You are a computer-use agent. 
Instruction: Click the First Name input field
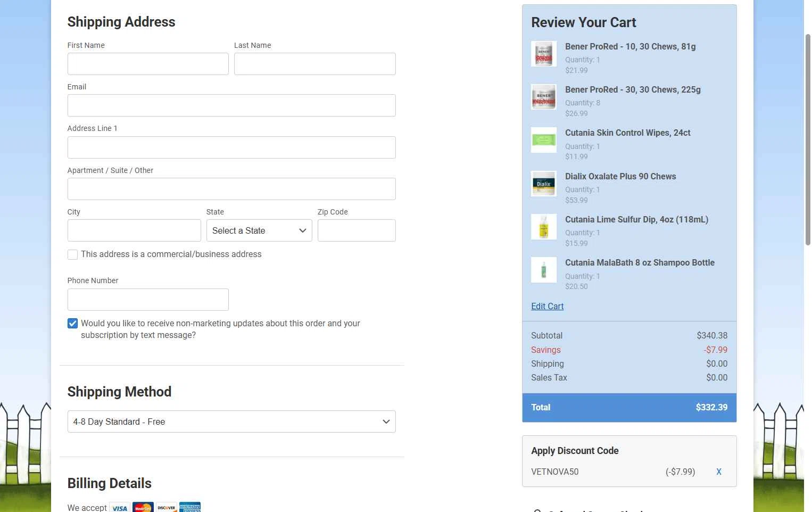click(x=148, y=64)
